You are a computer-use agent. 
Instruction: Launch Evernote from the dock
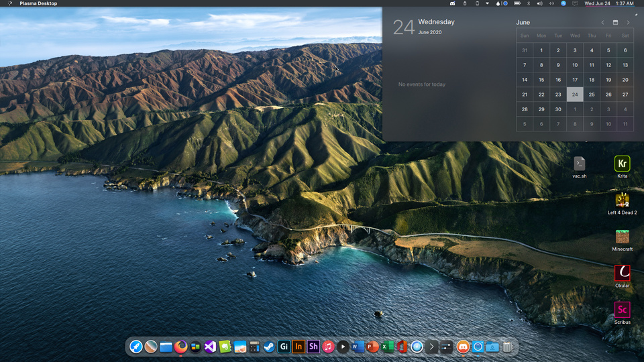pos(225,347)
